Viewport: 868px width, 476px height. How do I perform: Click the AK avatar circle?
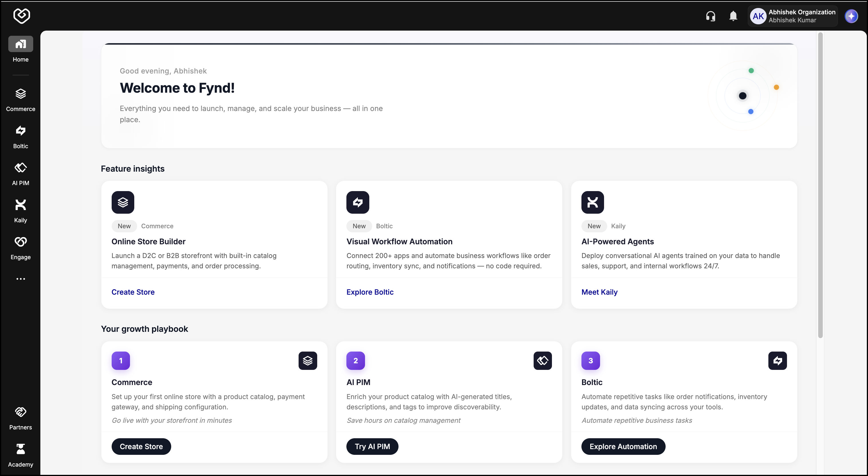tap(758, 16)
